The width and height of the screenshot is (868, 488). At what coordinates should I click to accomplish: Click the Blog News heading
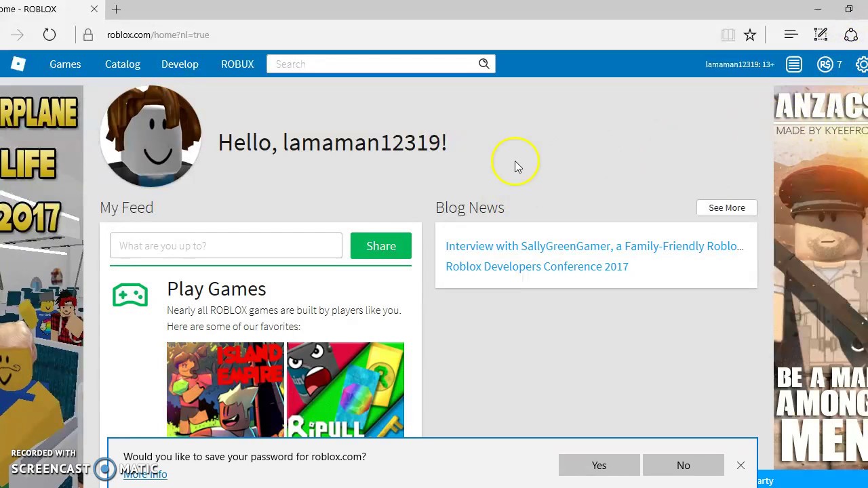coord(470,207)
